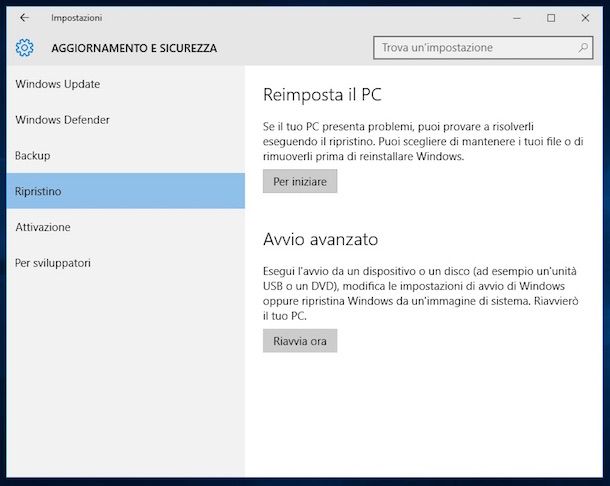Click the Per iniziare button
Viewport: 610px width, 486px height.
pos(300,181)
